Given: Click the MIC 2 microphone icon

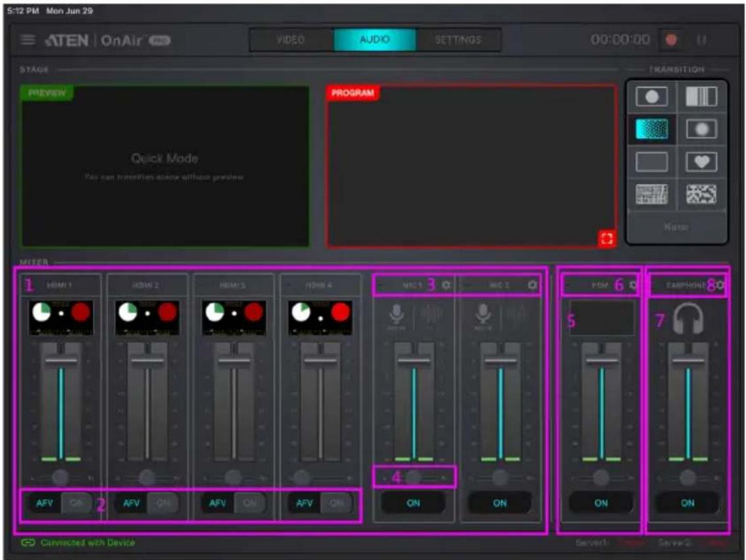Looking at the screenshot, I should click(483, 316).
